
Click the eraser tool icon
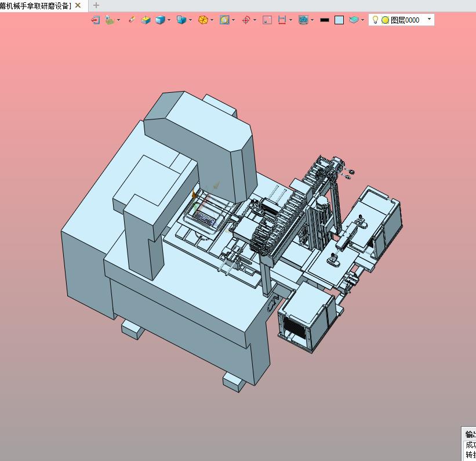(x=132, y=20)
